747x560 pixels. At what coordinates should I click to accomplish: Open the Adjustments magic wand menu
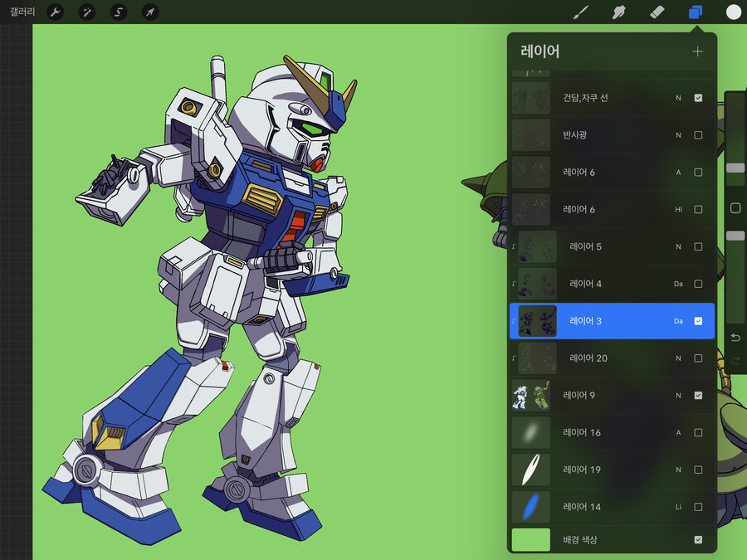86,12
